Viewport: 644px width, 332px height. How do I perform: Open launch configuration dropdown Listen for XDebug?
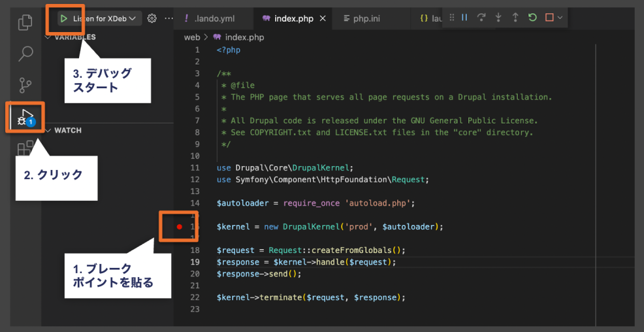[x=105, y=18]
